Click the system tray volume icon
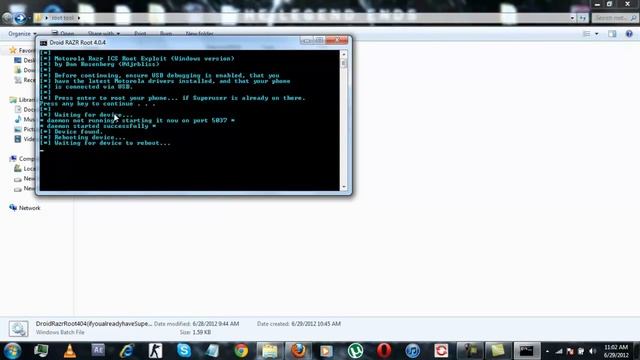Screen dimensions: 640x360 592,351
